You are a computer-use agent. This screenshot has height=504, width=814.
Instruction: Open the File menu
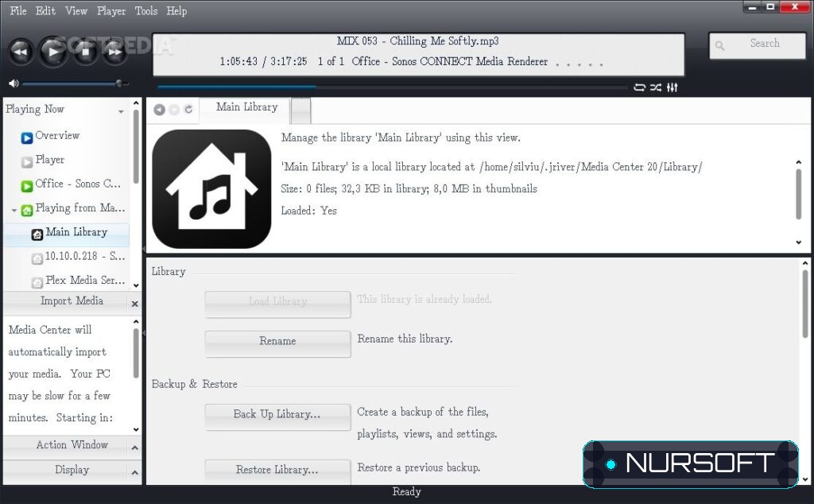(x=18, y=11)
